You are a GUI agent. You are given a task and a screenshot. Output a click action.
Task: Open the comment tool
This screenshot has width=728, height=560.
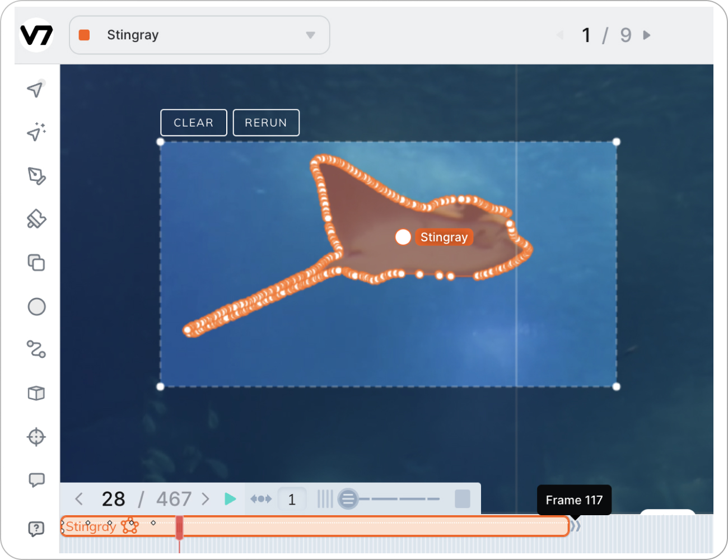click(x=36, y=480)
